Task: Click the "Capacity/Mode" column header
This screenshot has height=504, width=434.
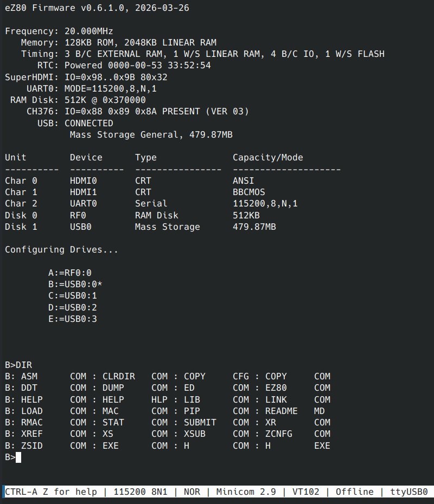Action: (x=268, y=158)
